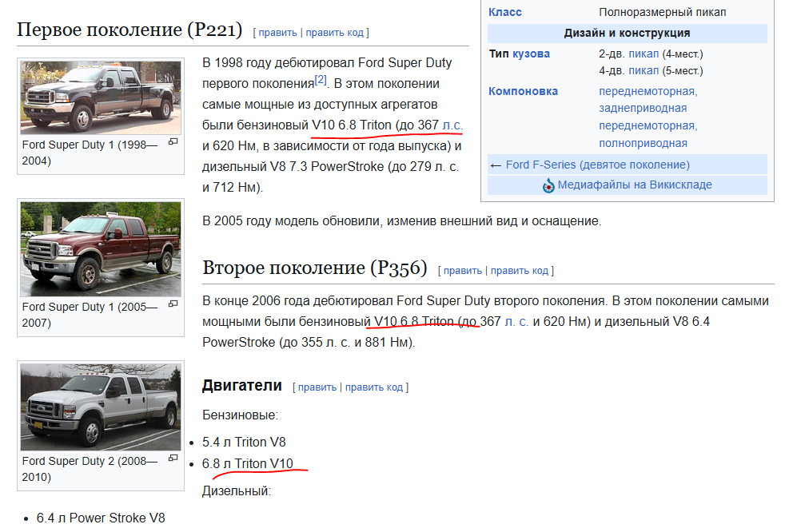Screen dimensions: 805x532
Task: Open the 'Компоновка' infobox link
Action: (x=523, y=91)
